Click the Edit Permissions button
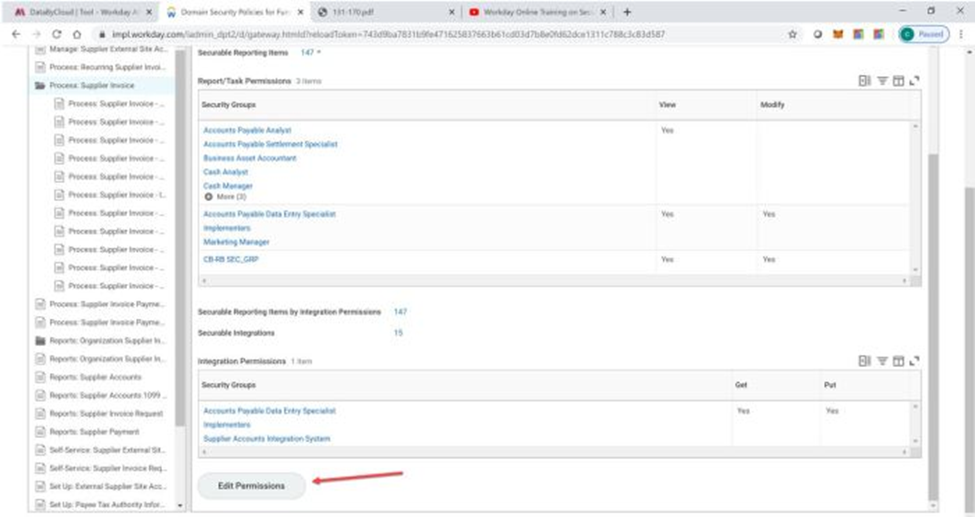Viewport: 975px width, 517px height. coord(251,486)
